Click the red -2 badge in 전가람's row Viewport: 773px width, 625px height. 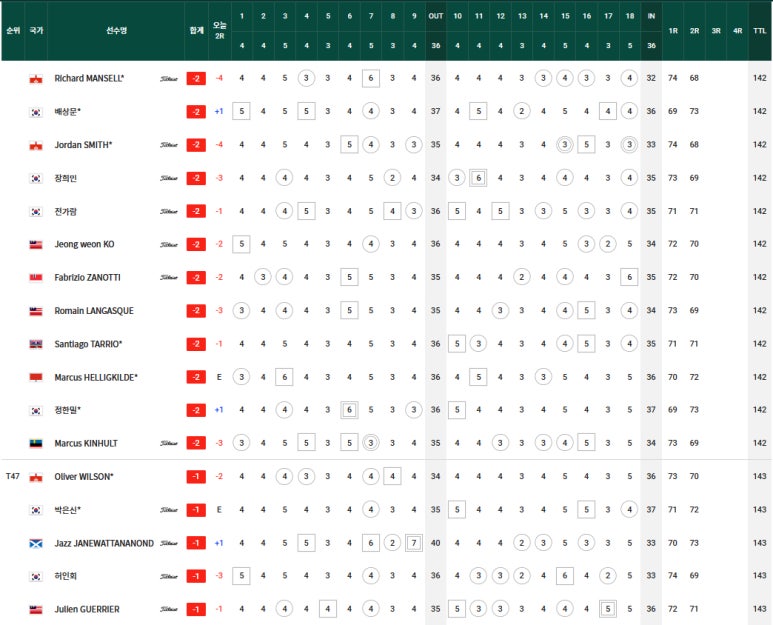[x=196, y=211]
